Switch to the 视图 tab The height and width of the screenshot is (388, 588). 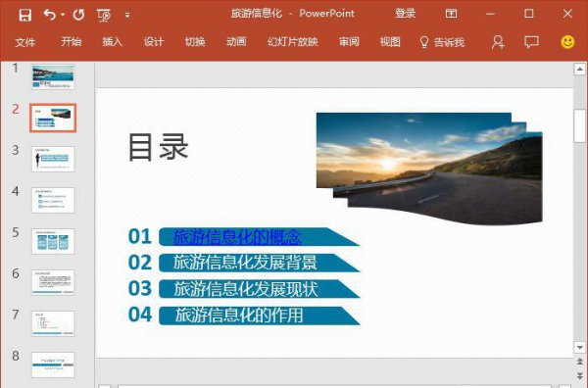point(390,41)
